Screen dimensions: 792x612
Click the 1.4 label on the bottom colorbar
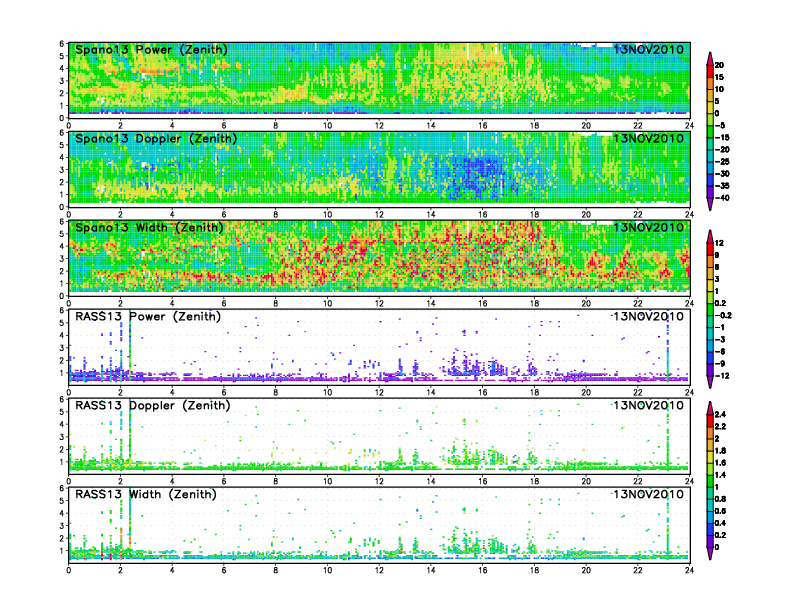pos(720,475)
